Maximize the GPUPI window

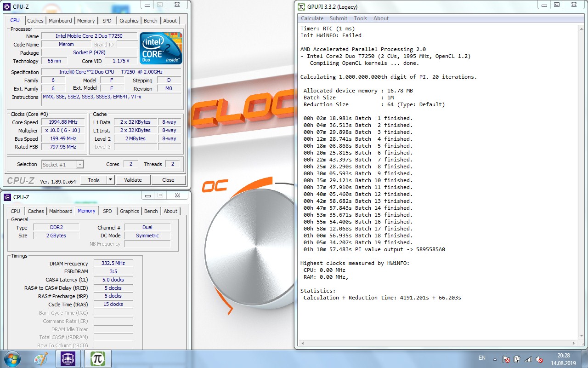point(556,5)
